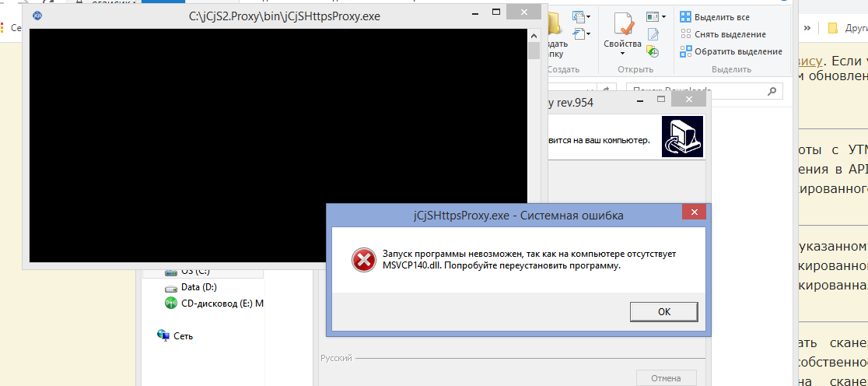The image size is (868, 386).
Task: Click the History icon in ribbon Open group
Action: click(x=653, y=52)
